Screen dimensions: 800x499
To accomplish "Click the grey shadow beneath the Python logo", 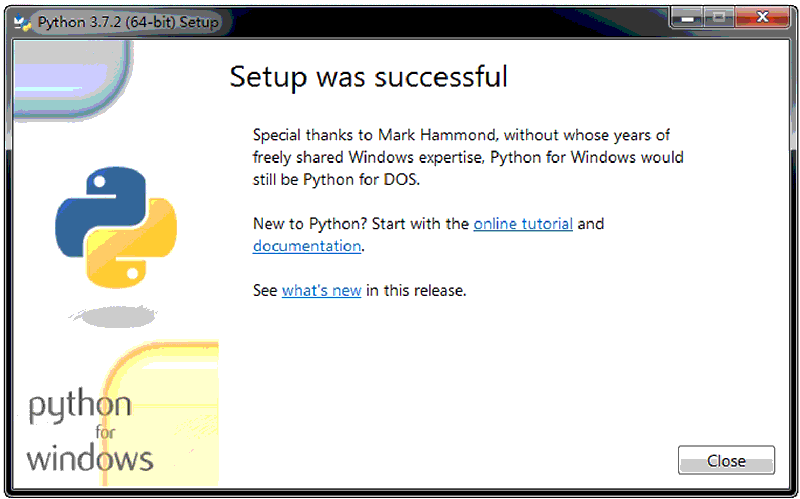I will [113, 316].
